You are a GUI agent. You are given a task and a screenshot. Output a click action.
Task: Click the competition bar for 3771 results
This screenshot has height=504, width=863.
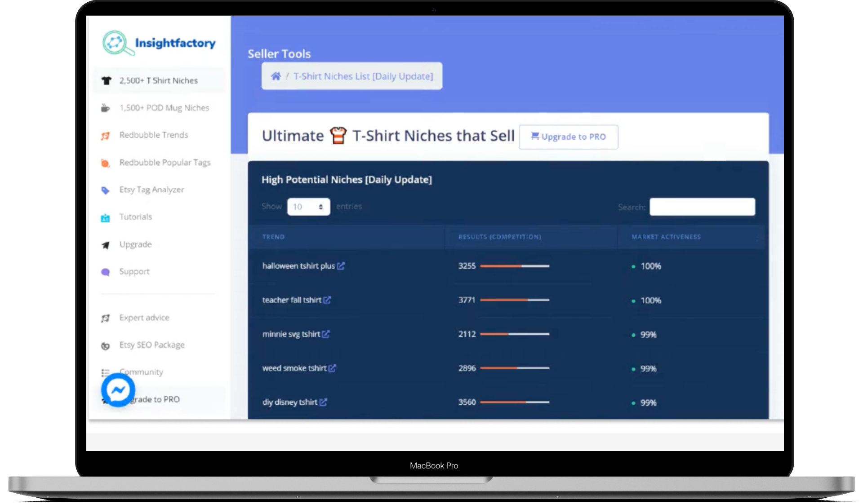point(515,300)
